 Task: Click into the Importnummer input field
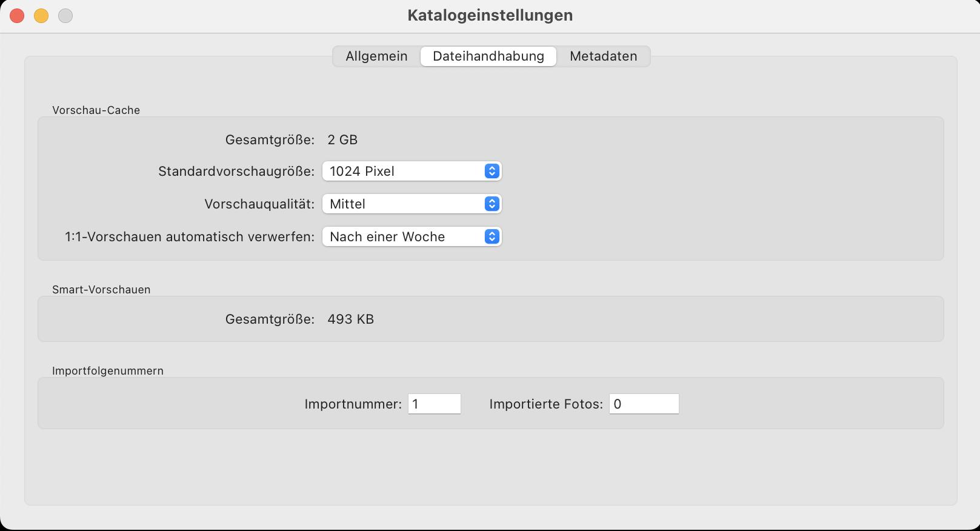(435, 404)
